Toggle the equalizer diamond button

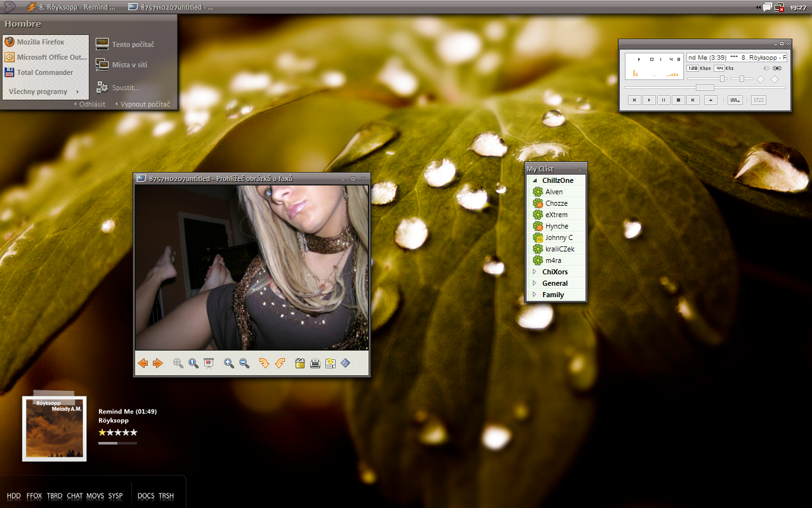click(761, 79)
